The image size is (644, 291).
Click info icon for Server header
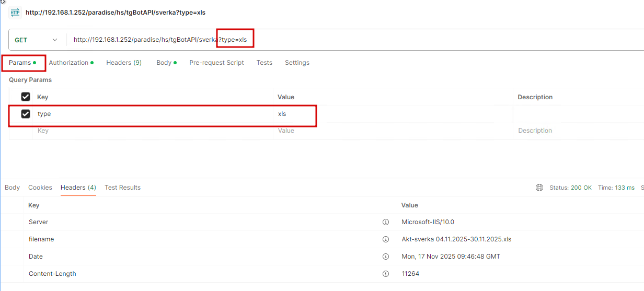386,222
